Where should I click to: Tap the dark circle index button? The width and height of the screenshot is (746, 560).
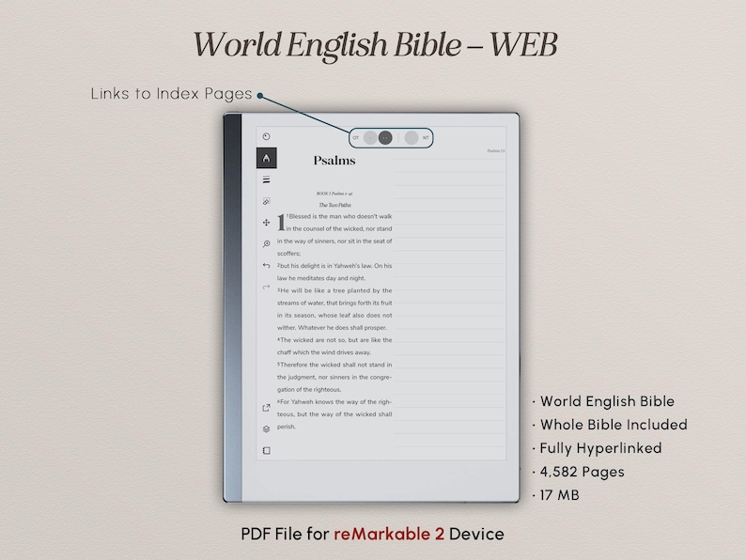pos(385,138)
